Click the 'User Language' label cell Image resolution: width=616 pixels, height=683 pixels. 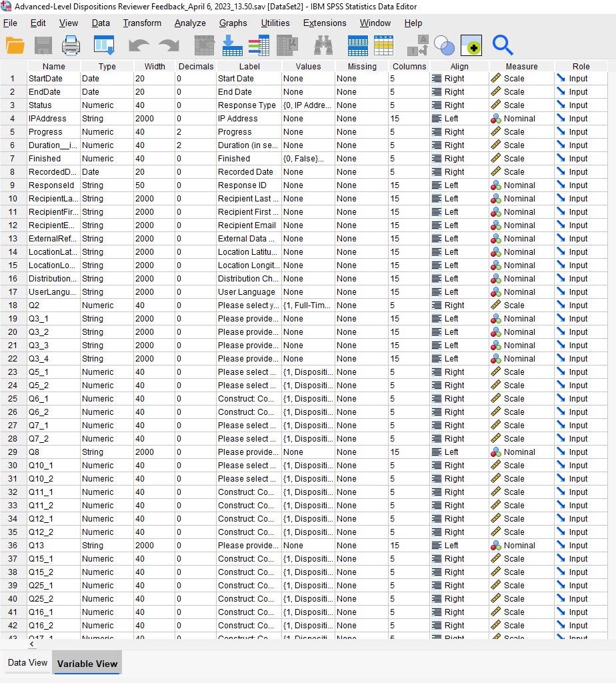tap(249, 292)
